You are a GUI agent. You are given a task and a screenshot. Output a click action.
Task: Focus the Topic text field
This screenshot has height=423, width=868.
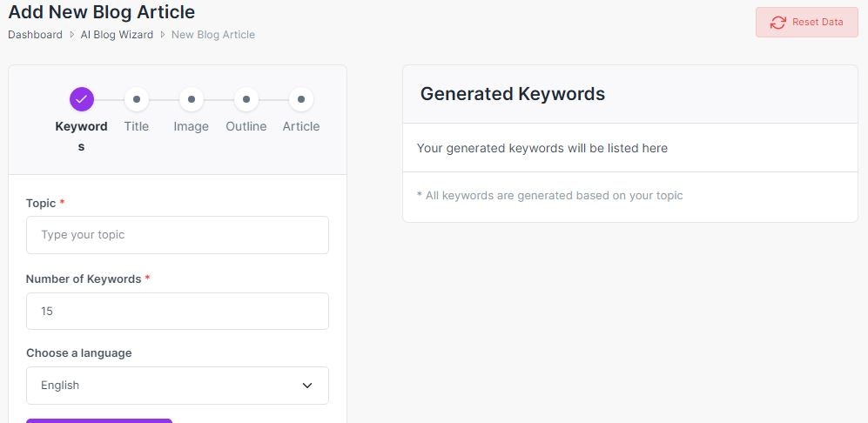coord(177,235)
